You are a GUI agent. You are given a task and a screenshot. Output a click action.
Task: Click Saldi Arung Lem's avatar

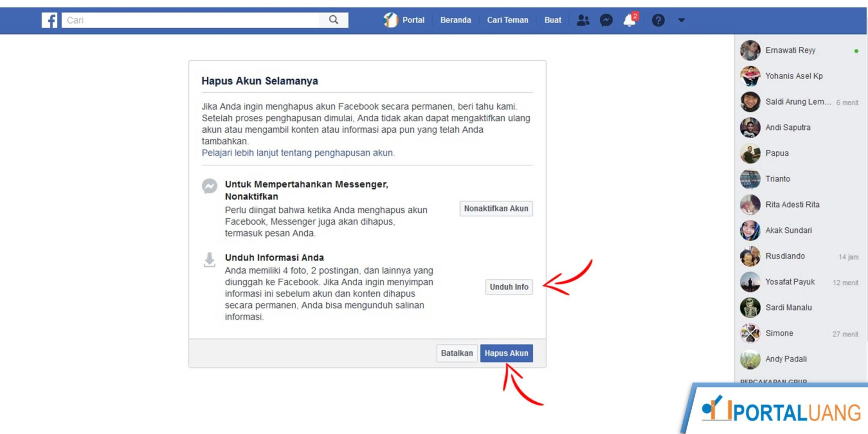click(750, 102)
